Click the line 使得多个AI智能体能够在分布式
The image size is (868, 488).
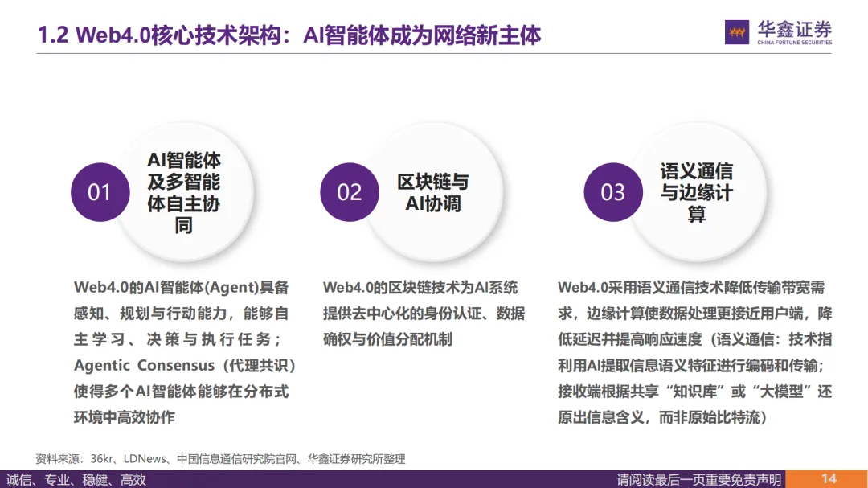tap(182, 392)
